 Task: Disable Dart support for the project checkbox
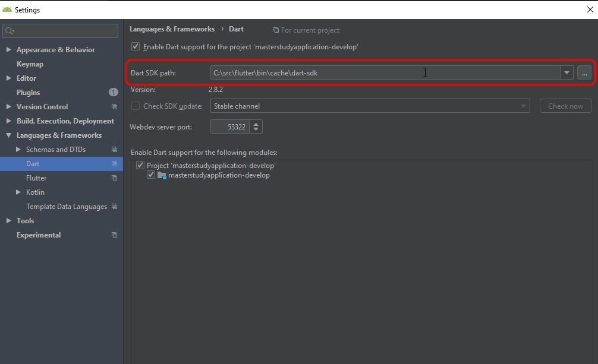click(136, 46)
